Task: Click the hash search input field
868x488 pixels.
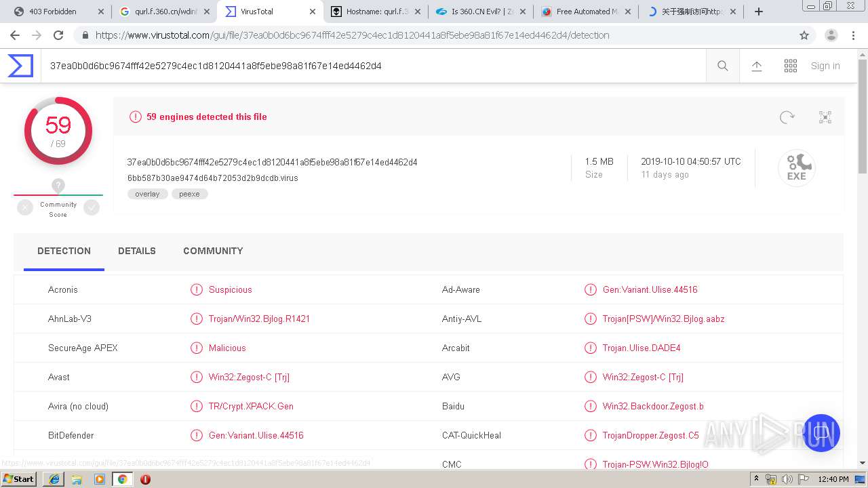Action: [373, 66]
